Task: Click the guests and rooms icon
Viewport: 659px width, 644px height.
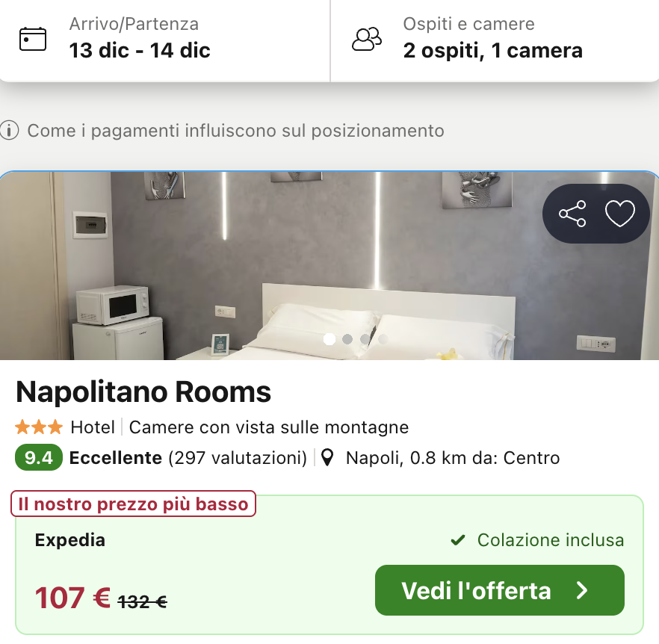Action: coord(367,37)
